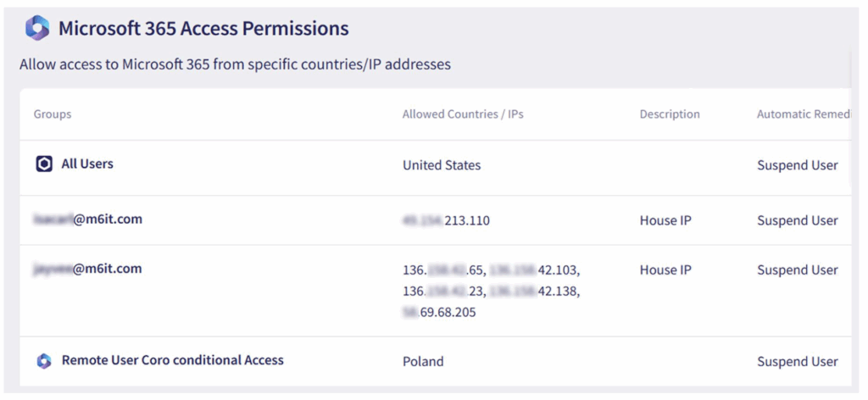Click the Remote User Coro group icon
The width and height of the screenshot is (868, 400).
44,361
